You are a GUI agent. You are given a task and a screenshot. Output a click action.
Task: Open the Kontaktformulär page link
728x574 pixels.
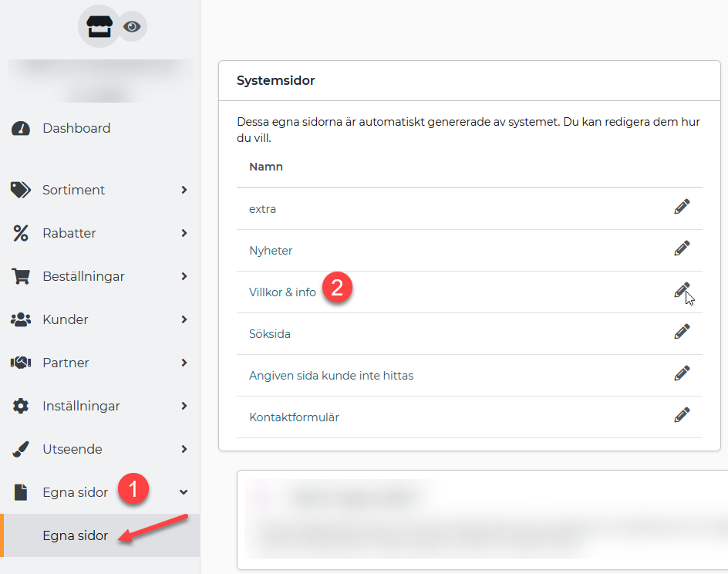(294, 417)
